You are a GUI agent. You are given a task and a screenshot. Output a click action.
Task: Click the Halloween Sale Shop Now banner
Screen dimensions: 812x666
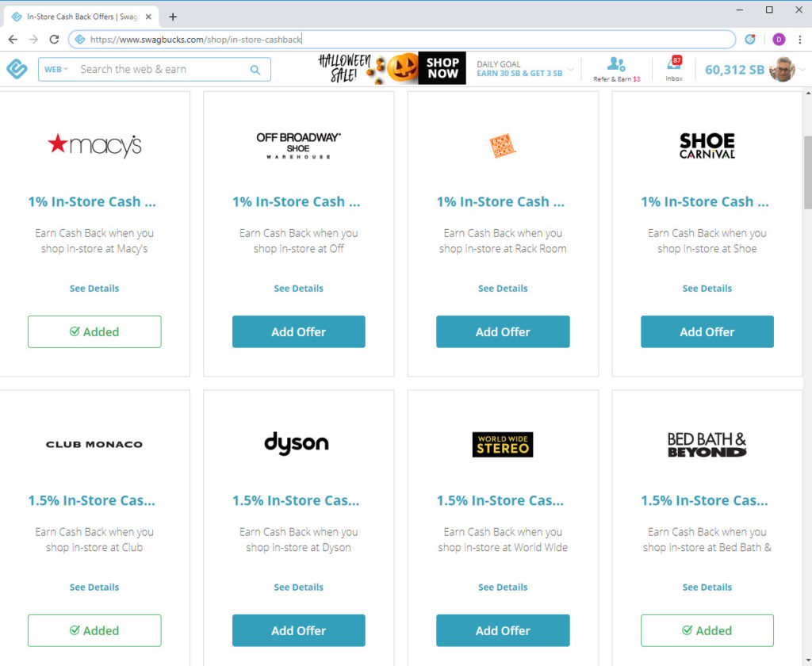tap(392, 68)
